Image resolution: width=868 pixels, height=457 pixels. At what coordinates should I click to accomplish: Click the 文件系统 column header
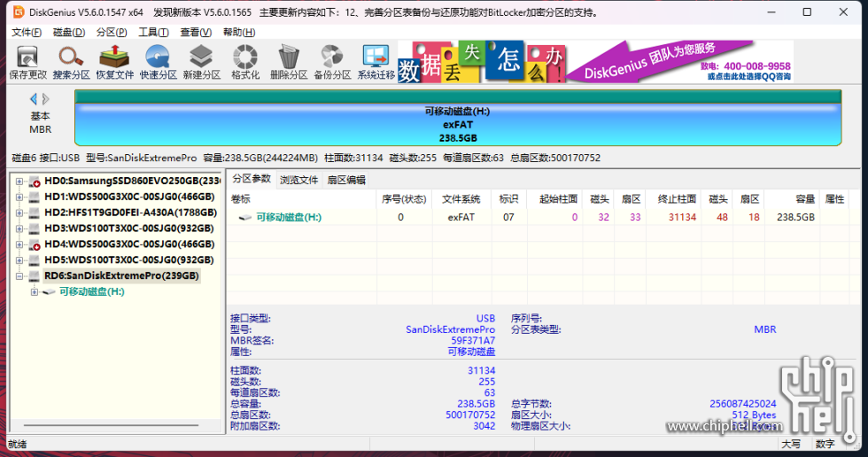[x=461, y=199]
